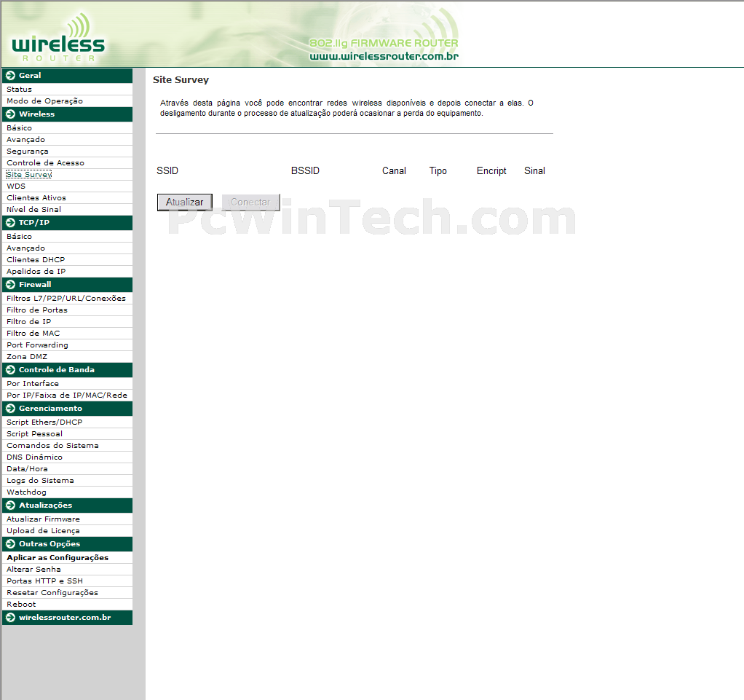Open TCP/IP Básico settings
The height and width of the screenshot is (700, 744).
[19, 237]
